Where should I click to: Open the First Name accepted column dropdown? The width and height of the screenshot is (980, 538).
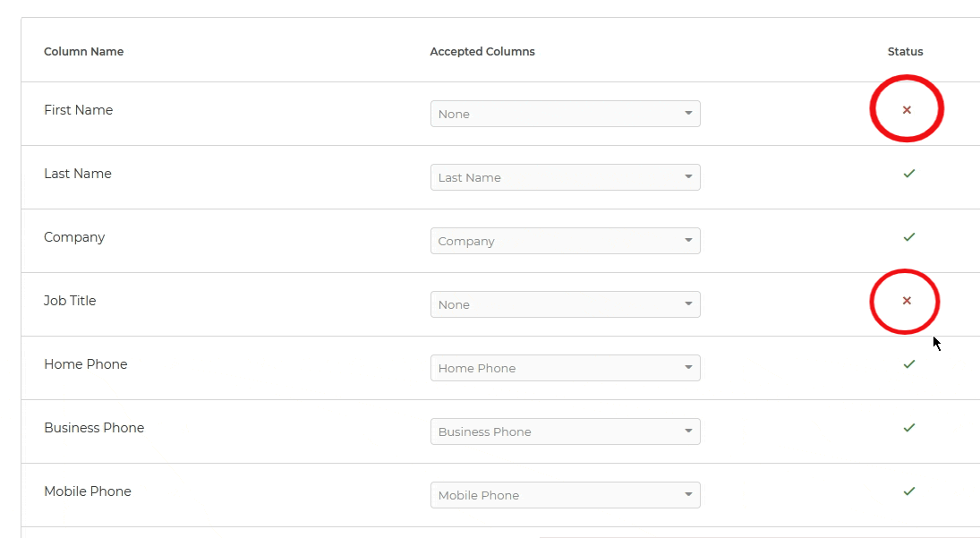pos(565,114)
